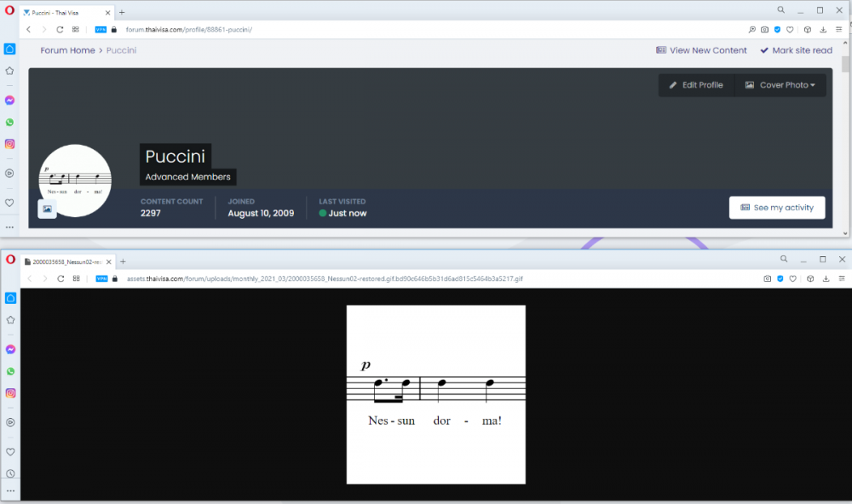The width and height of the screenshot is (852, 504).
Task: Open downloads icon in top window toolbar
Action: point(823,29)
